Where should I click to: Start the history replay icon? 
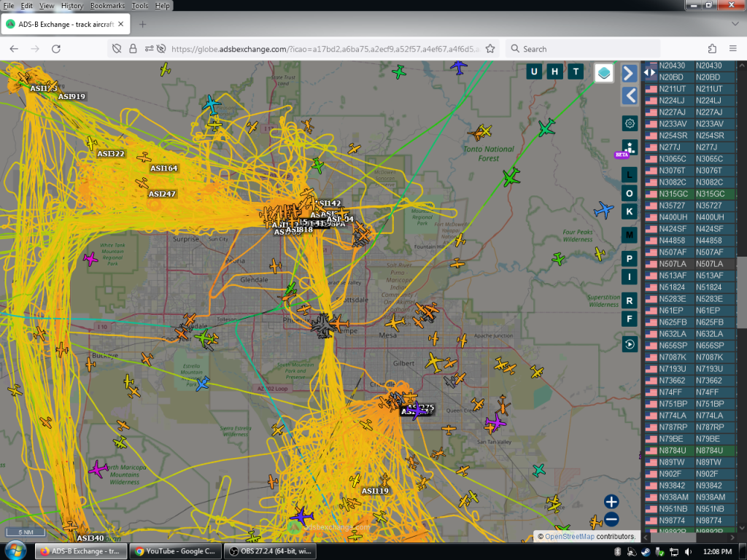pos(630,344)
